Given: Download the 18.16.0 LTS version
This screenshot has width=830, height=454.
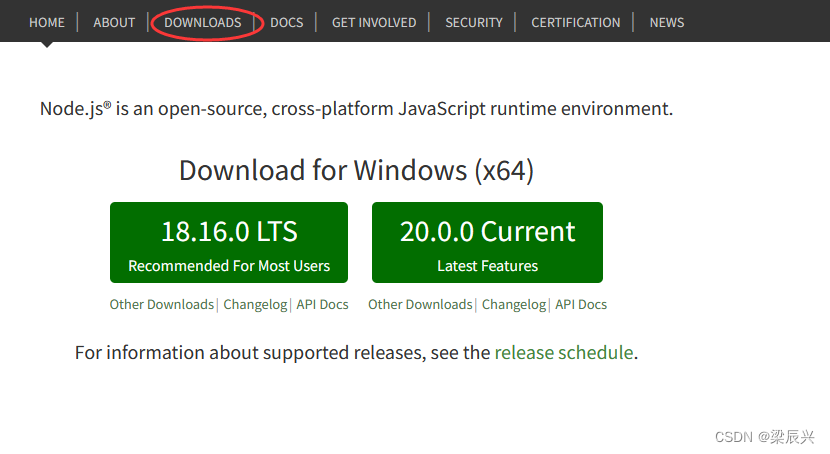Looking at the screenshot, I should (229, 242).
